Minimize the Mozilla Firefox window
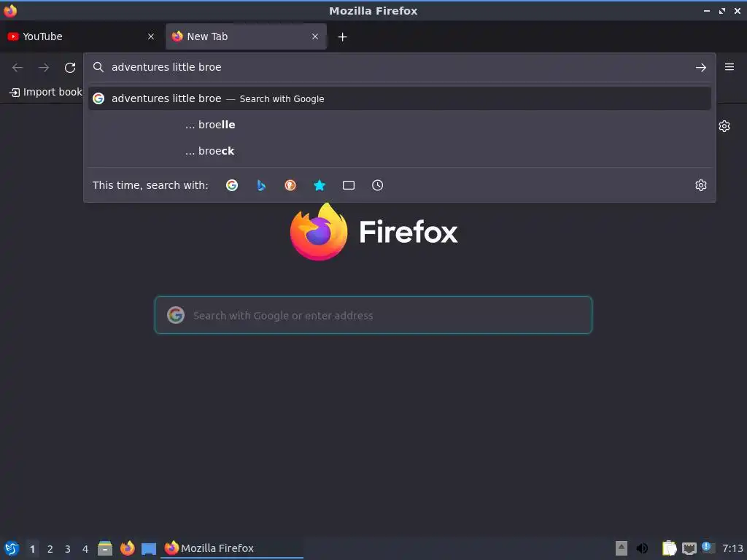 click(706, 10)
